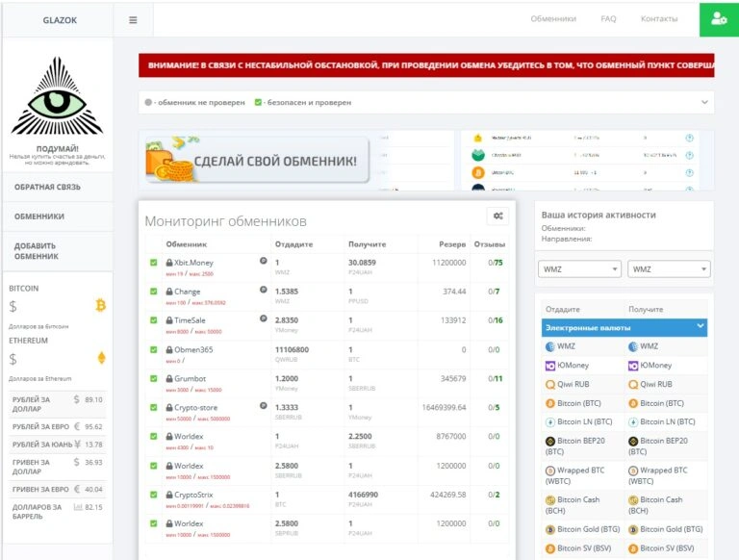Click the orange Bitcoin icon in sidebar
The width and height of the screenshot is (739, 560).
[x=100, y=305]
